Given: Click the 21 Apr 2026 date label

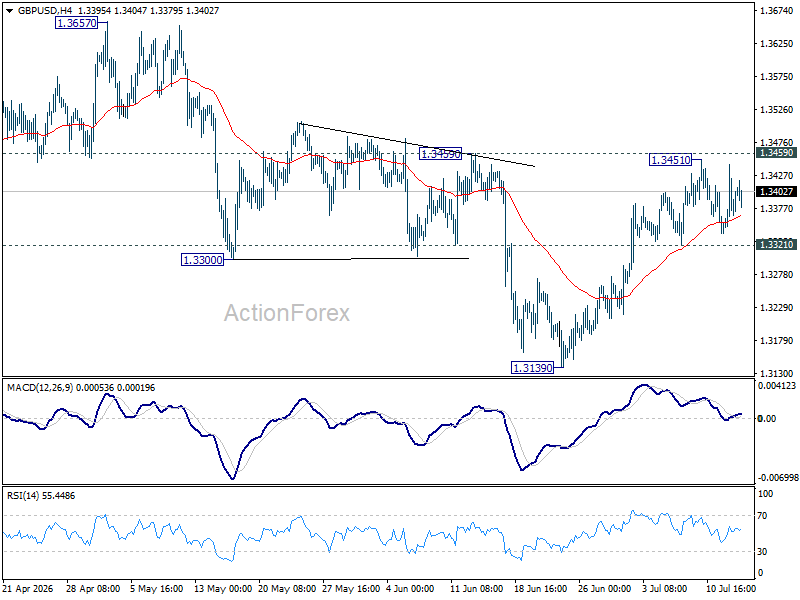Looking at the screenshot, I should click(x=28, y=588).
